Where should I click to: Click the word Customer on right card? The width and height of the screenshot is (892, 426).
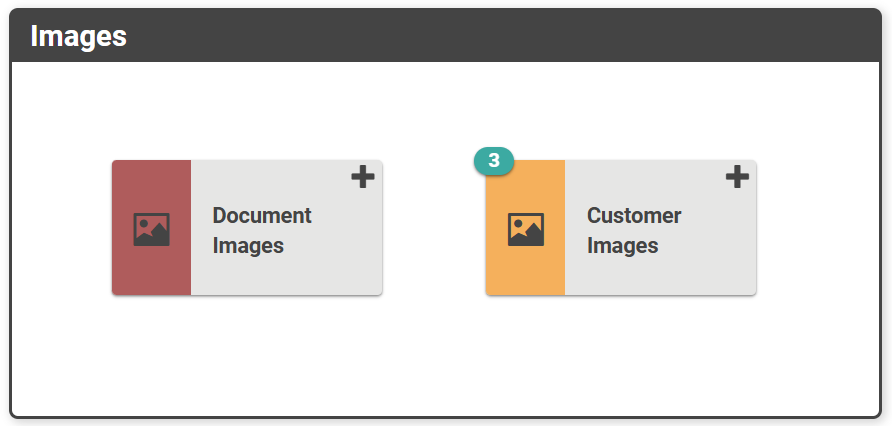point(634,216)
